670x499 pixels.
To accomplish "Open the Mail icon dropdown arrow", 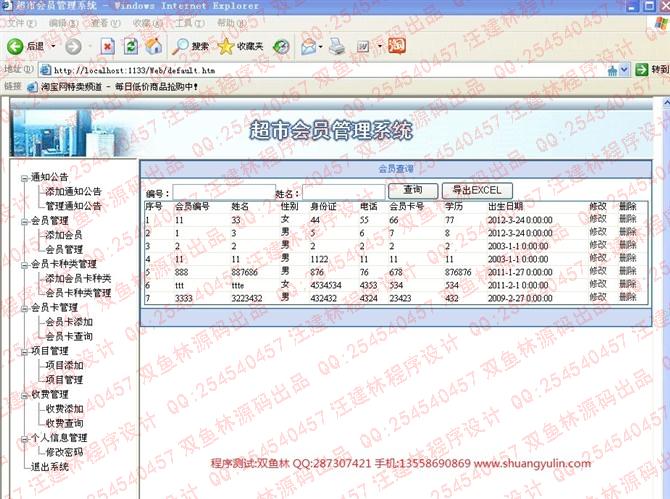I will [x=321, y=46].
